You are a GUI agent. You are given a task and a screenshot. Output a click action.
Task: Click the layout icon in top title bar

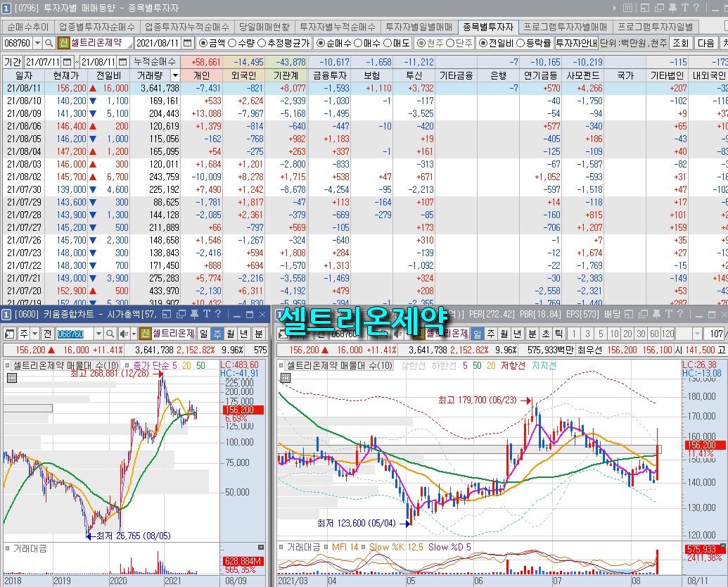(645, 8)
